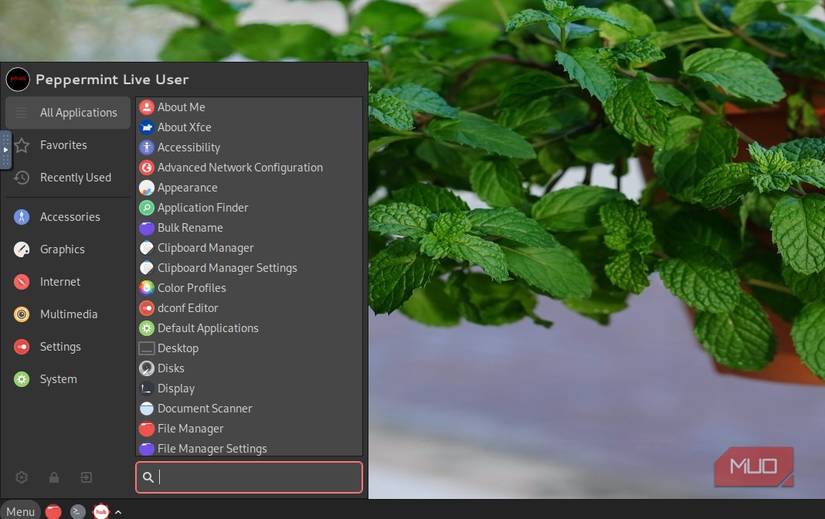Viewport: 825px width, 519px height.
Task: Open the Disks application
Action: [x=171, y=368]
